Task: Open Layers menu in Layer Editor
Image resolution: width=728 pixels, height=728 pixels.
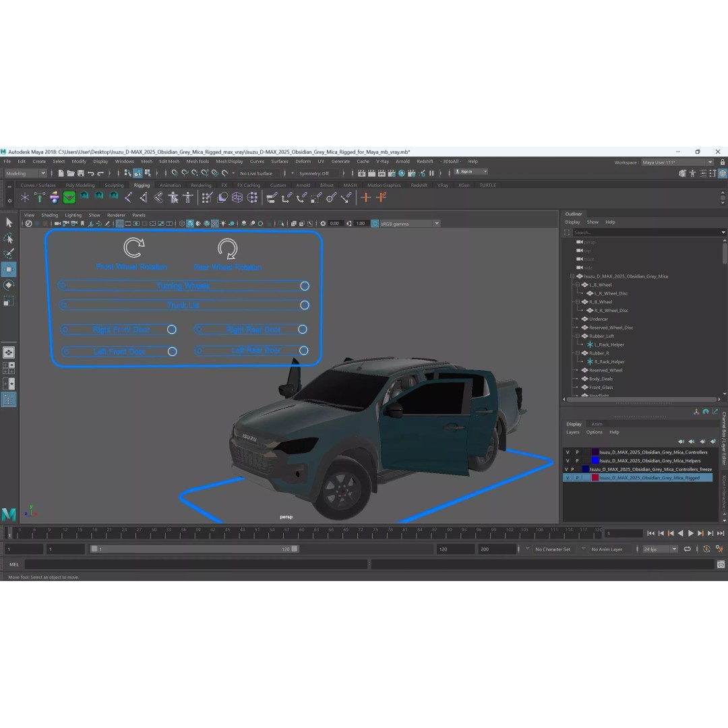Action: click(572, 432)
